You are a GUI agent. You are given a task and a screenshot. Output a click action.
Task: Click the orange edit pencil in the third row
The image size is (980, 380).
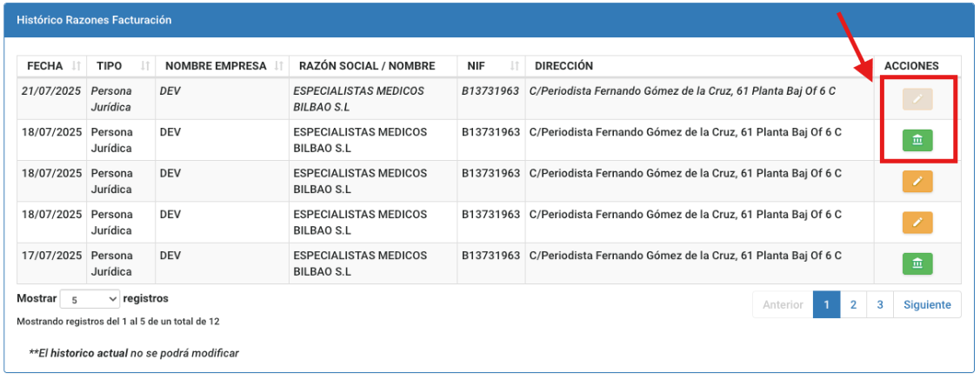(x=917, y=181)
